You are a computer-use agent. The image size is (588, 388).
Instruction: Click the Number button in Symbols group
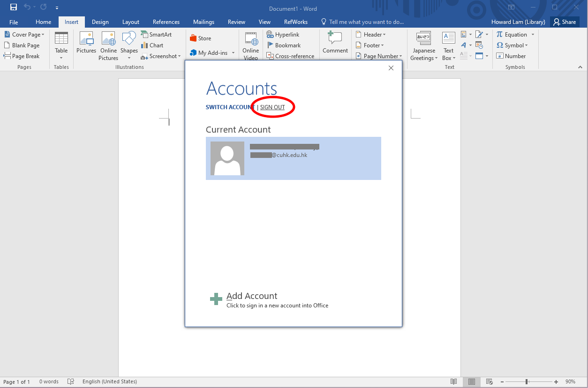click(x=511, y=56)
